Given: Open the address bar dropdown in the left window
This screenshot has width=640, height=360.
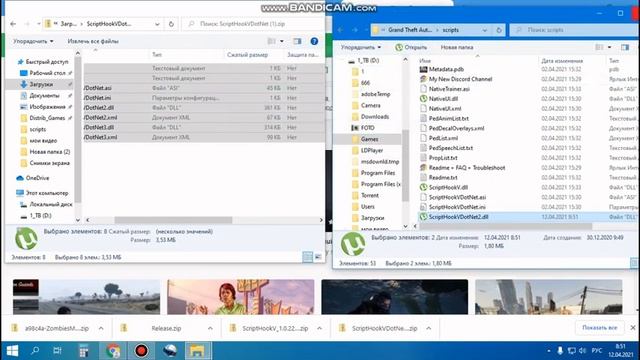Looking at the screenshot, I should pyautogui.click(x=157, y=24).
